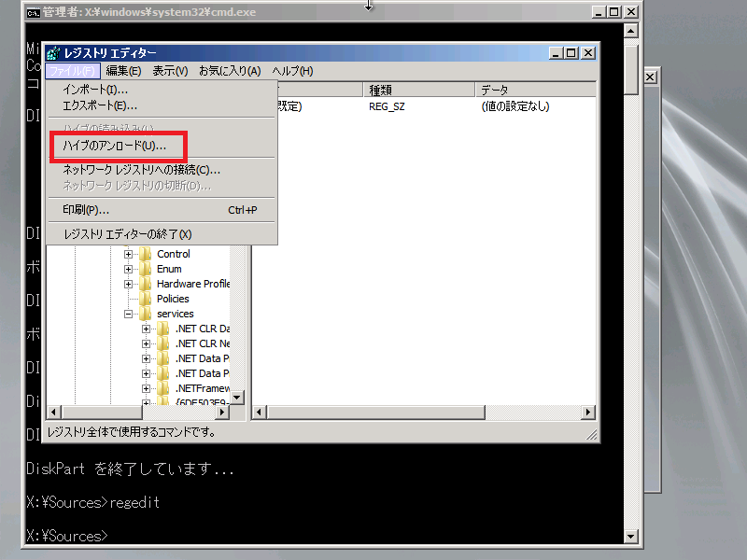Choose 印刷(P)... menu entry
The width and height of the screenshot is (747, 560).
(x=162, y=210)
